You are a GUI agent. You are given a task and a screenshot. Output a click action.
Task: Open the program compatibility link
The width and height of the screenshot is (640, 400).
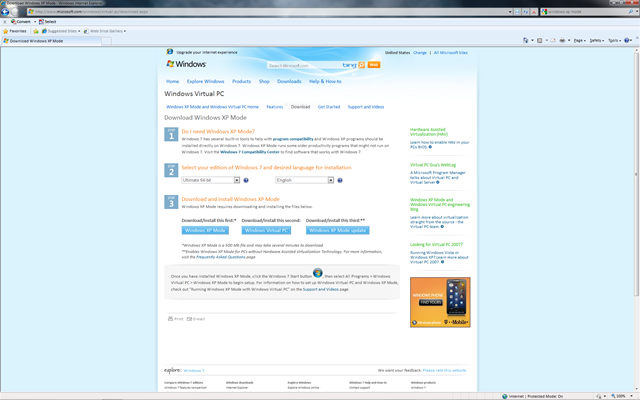(293, 139)
